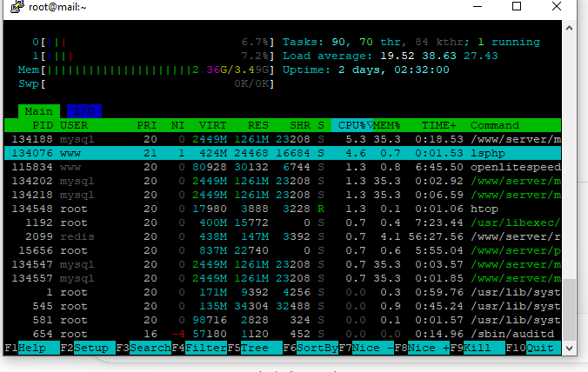This screenshot has height=372, width=588.
Task: Select process row PID 1192
Action: click(283, 223)
